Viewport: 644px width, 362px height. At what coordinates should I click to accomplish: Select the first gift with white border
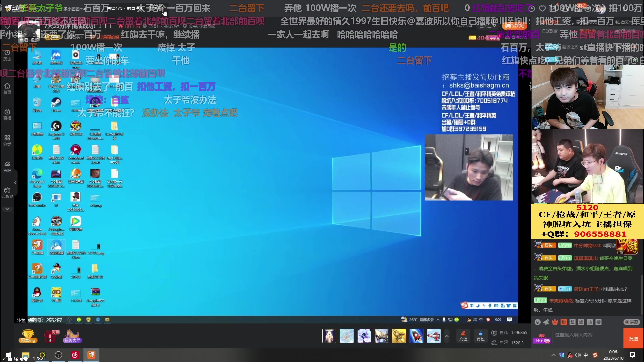[x=329, y=336]
